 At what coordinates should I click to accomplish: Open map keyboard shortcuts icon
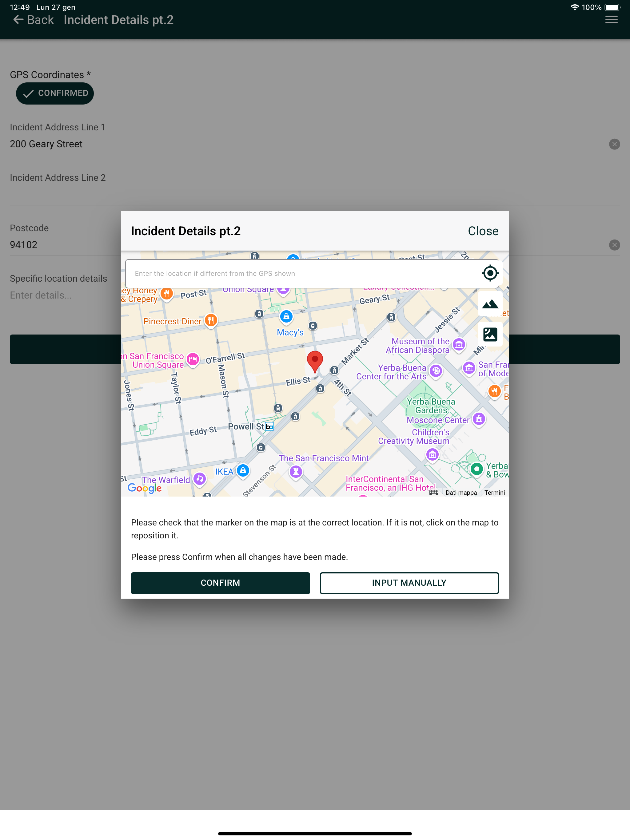(x=433, y=493)
